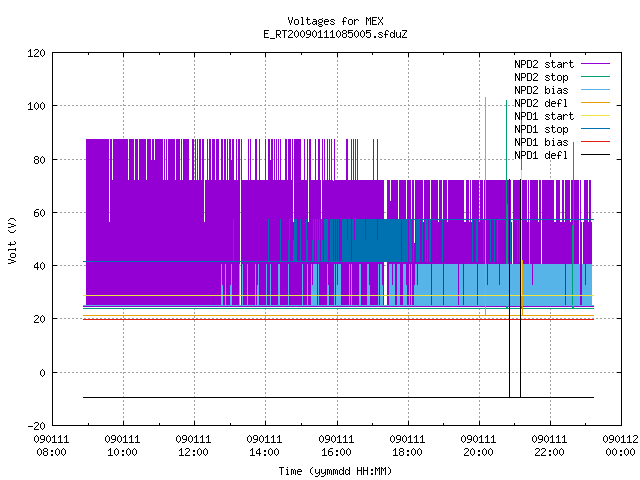Click the purple NPD2 start legend line
The height and width of the screenshot is (480, 640).
(595, 64)
